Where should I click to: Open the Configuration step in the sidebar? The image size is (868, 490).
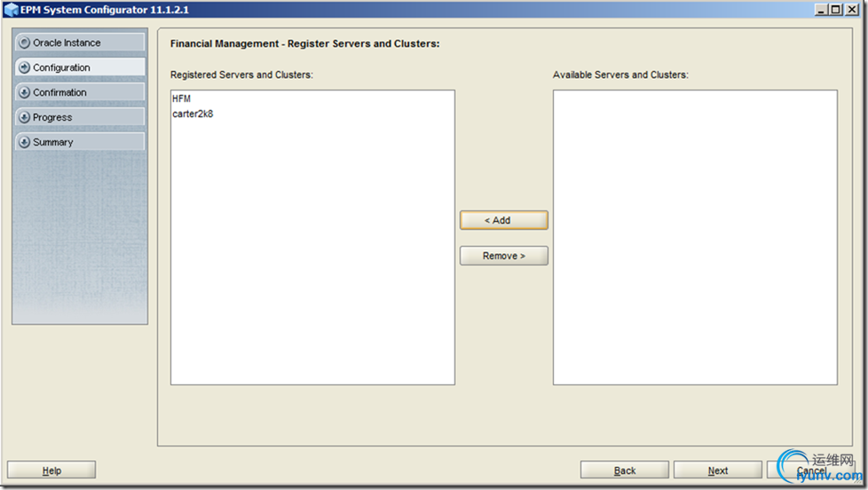tap(80, 67)
